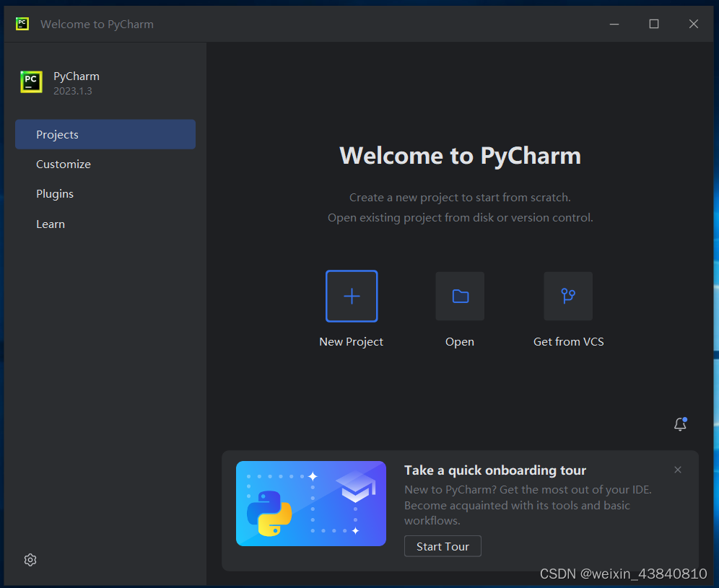Minimize the Welcome to PyCharm window
719x588 pixels.
[x=614, y=24]
